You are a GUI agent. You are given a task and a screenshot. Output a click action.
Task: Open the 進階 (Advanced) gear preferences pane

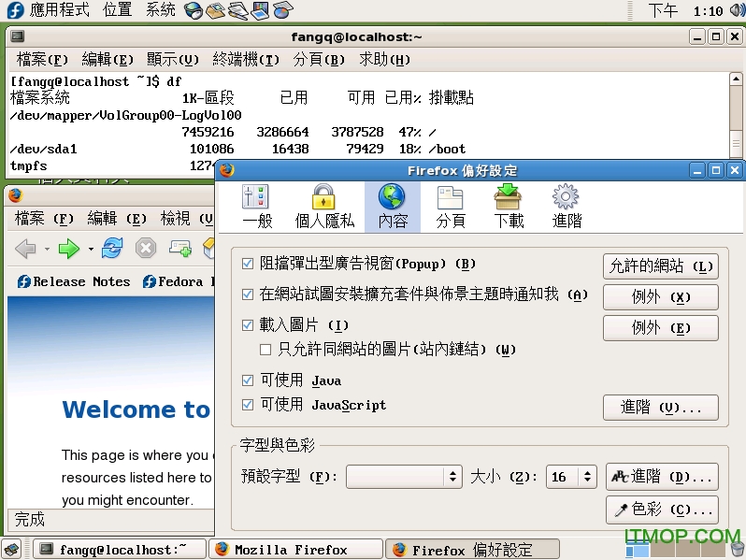point(567,208)
